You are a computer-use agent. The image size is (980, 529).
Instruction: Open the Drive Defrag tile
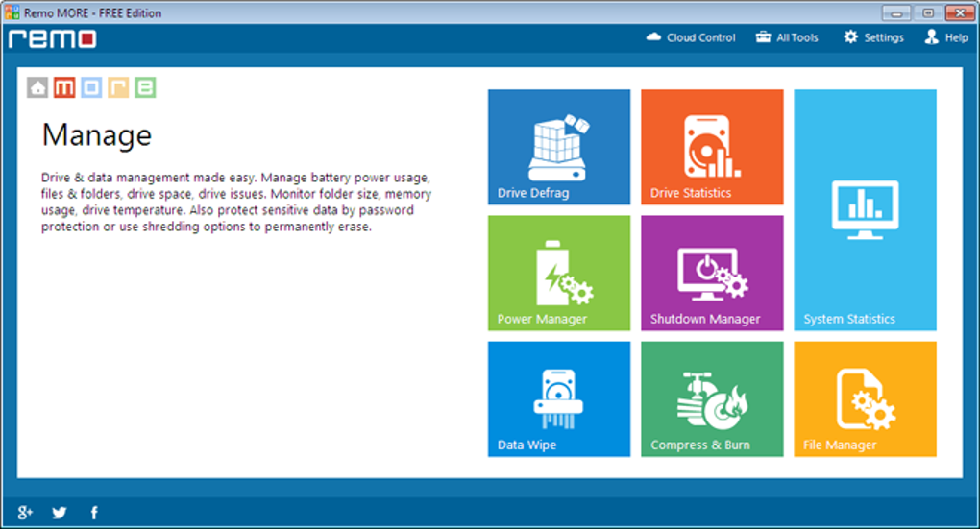click(559, 147)
